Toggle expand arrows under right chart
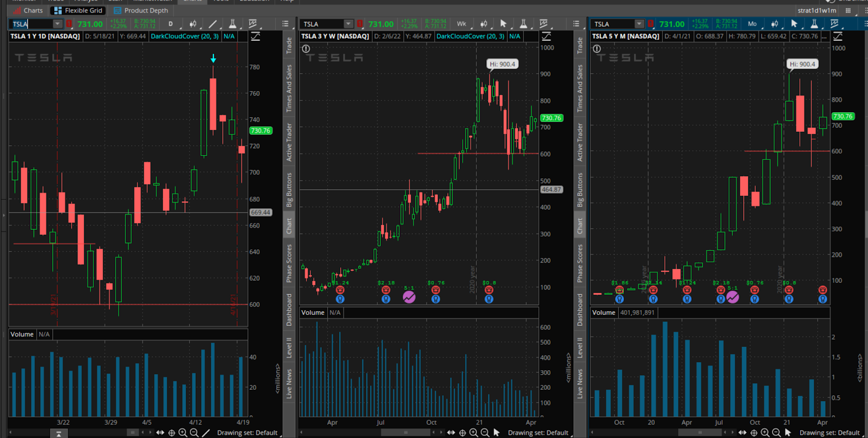 (x=742, y=433)
